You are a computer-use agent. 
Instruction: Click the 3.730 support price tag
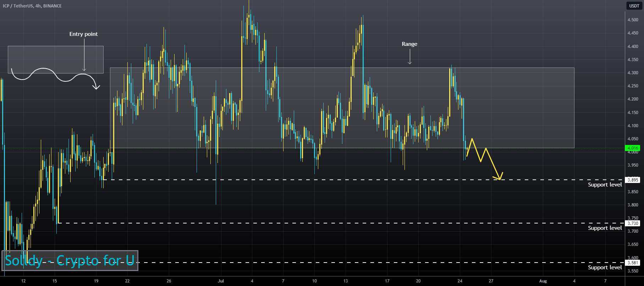pos(633,223)
